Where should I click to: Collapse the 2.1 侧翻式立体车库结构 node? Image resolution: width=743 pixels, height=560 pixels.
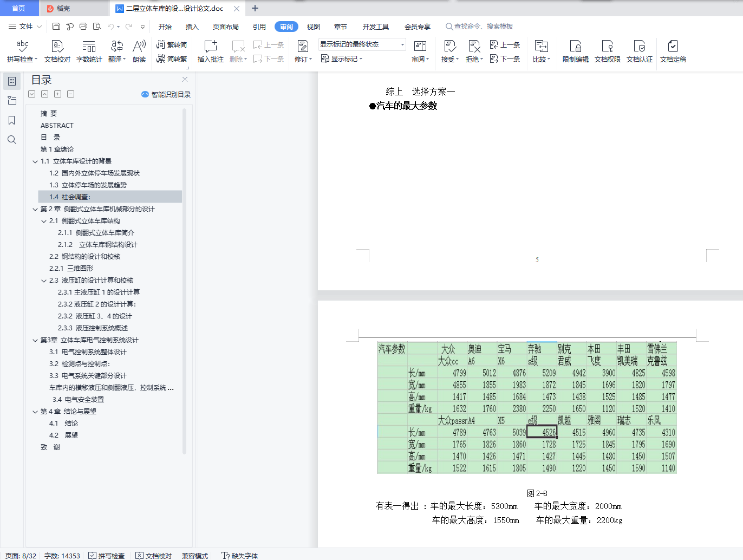[x=44, y=221]
